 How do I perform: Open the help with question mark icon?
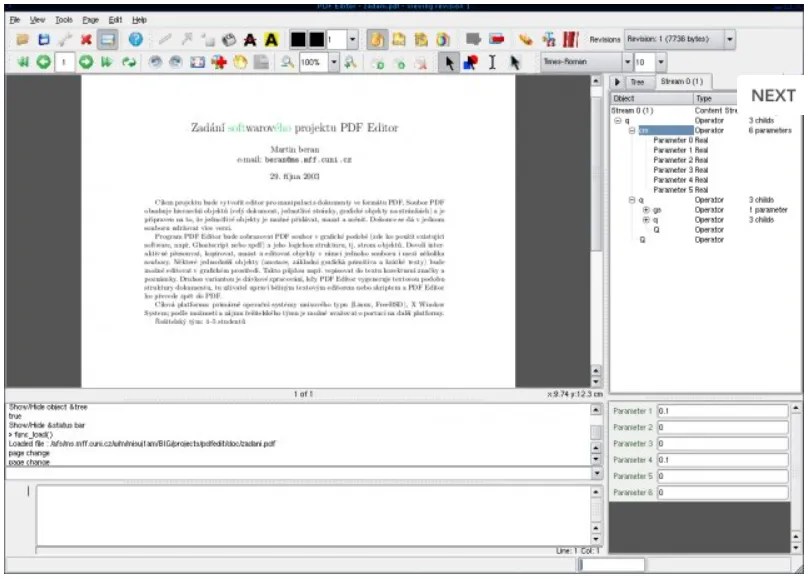[133, 41]
